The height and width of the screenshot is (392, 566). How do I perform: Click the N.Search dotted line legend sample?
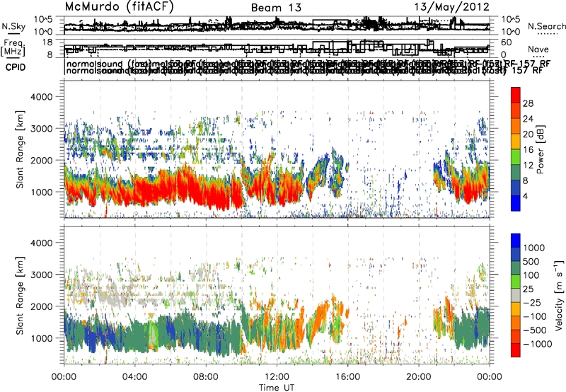(x=548, y=34)
